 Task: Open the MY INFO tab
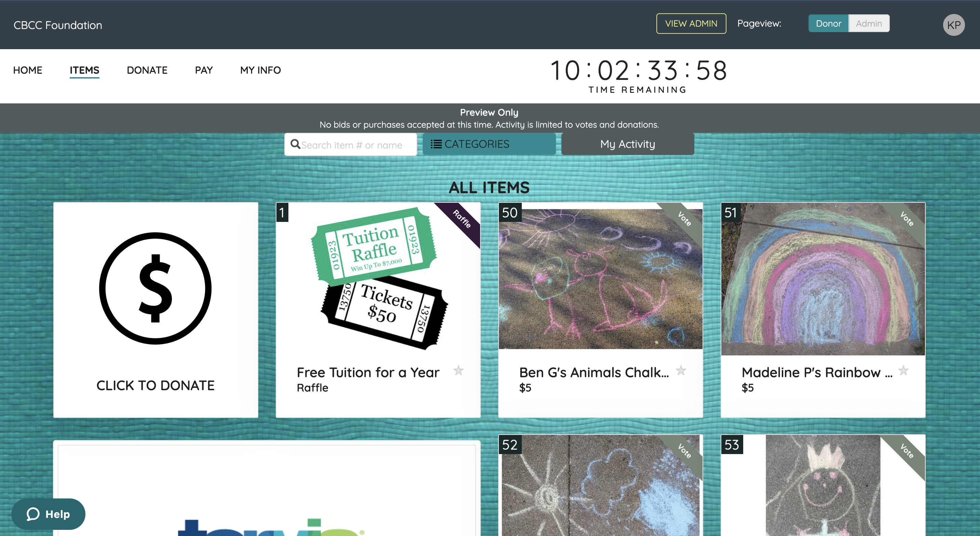tap(260, 70)
